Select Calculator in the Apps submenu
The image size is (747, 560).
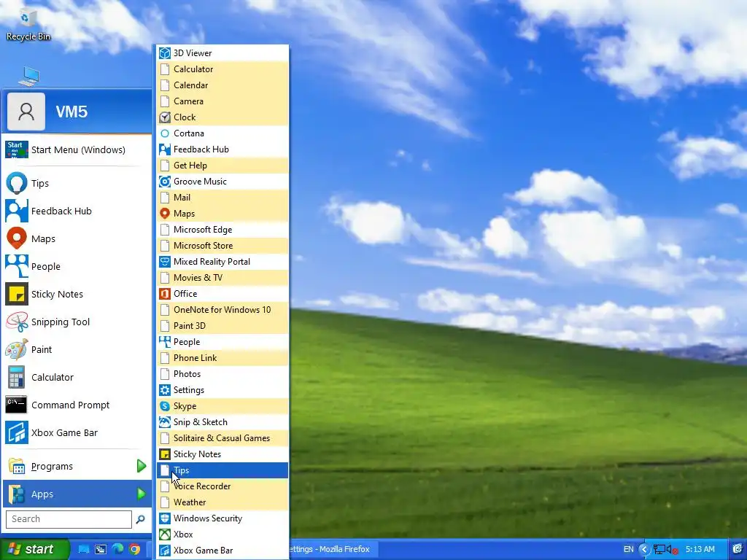coord(222,69)
